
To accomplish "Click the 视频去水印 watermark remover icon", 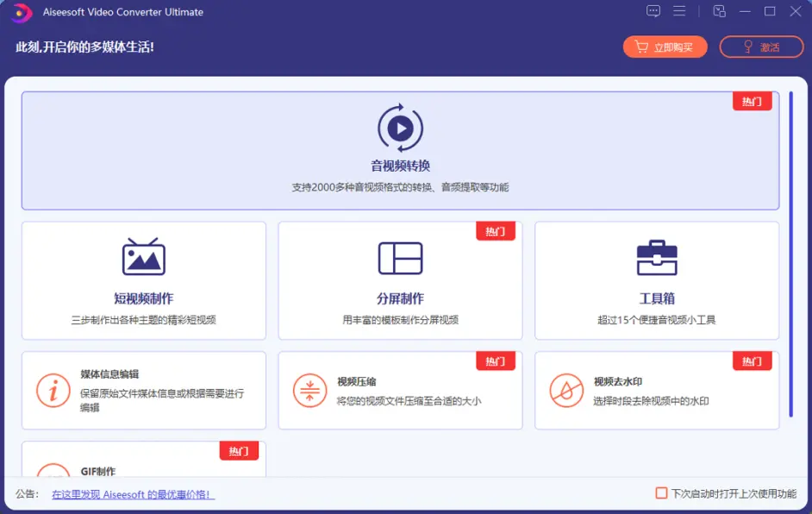I will point(565,391).
